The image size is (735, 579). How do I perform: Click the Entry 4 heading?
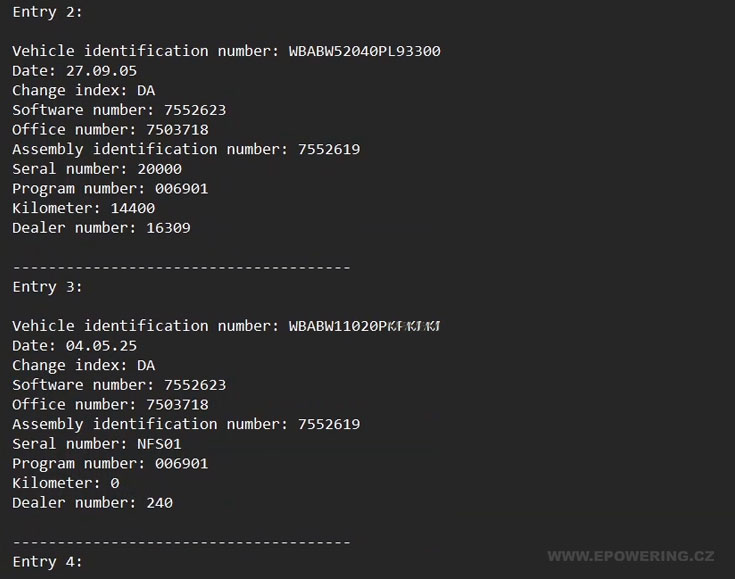(x=47, y=562)
